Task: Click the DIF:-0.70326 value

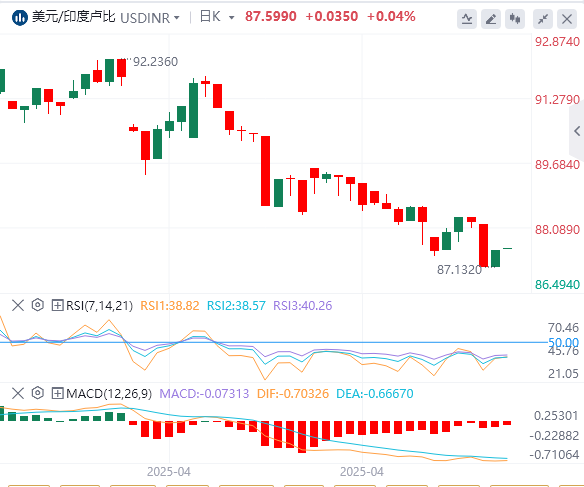Action: pos(293,394)
